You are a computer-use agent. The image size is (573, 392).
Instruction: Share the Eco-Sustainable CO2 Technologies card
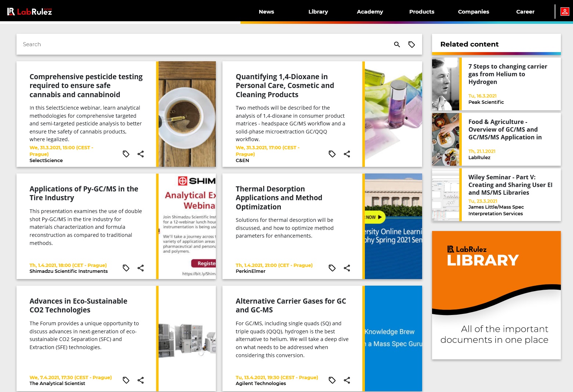[x=141, y=380]
